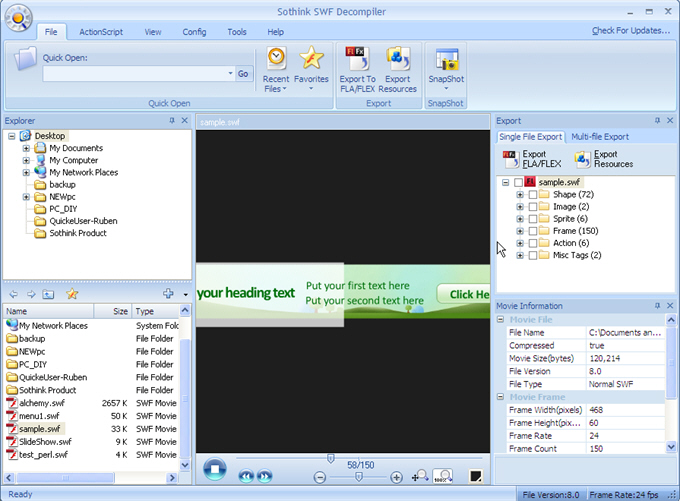The width and height of the screenshot is (680, 501).
Task: Select alchemy.swf in file list
Action: [x=42, y=403]
